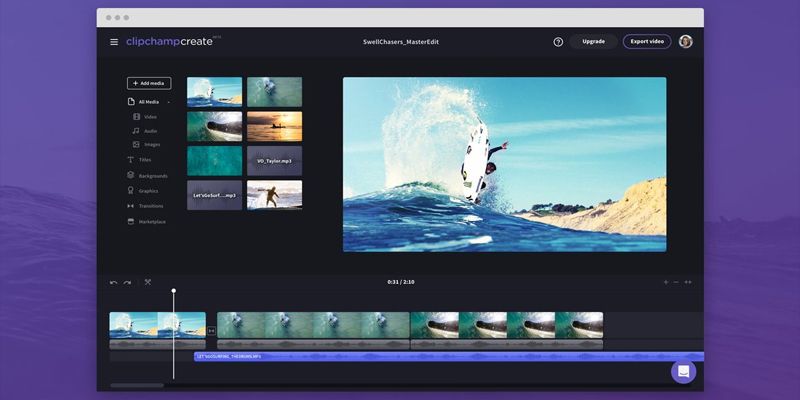The height and width of the screenshot is (400, 800).
Task: Open the chat support bubble
Action: pos(683,371)
